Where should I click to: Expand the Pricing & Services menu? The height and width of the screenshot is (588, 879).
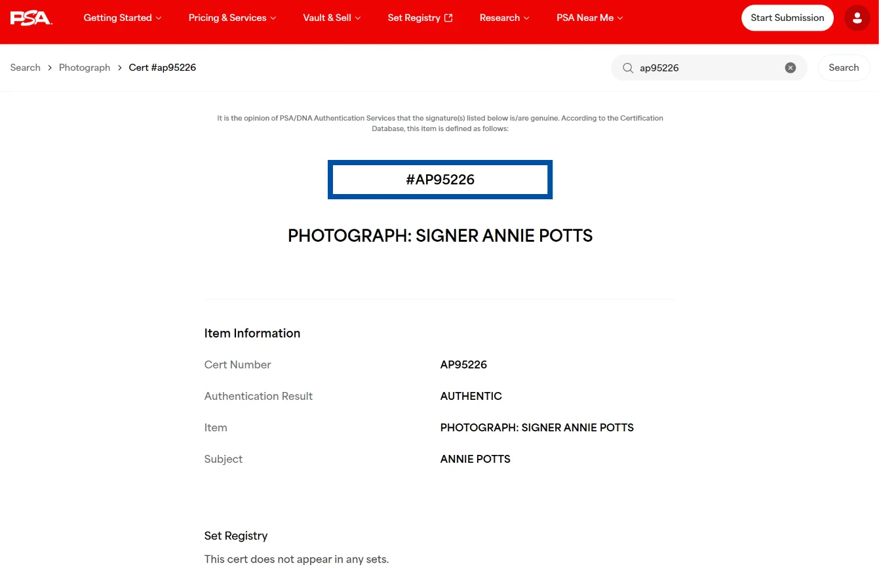pos(232,18)
